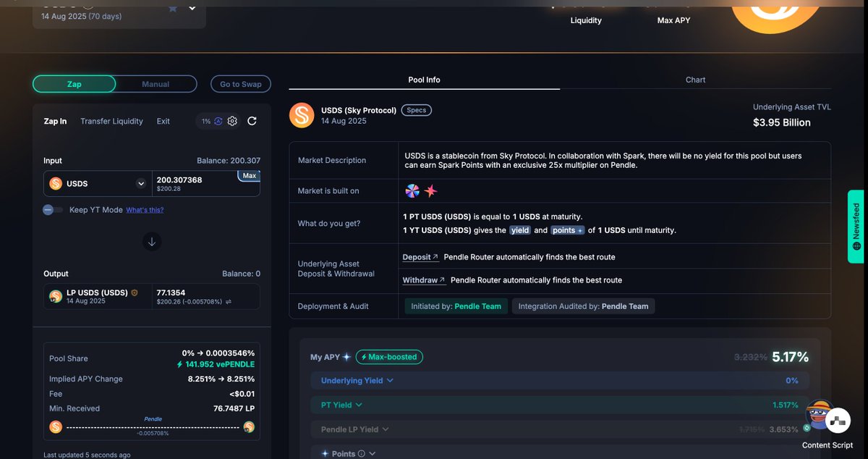Click the shield badge next to LP USDS
The width and height of the screenshot is (868, 459).
click(x=135, y=292)
